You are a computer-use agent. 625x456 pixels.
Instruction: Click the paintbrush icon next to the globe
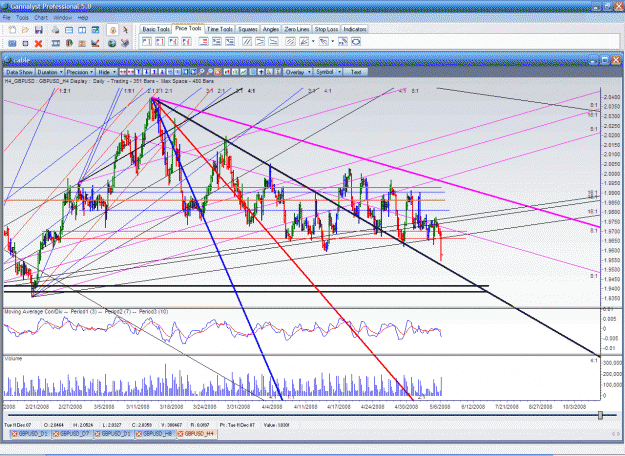[125, 43]
